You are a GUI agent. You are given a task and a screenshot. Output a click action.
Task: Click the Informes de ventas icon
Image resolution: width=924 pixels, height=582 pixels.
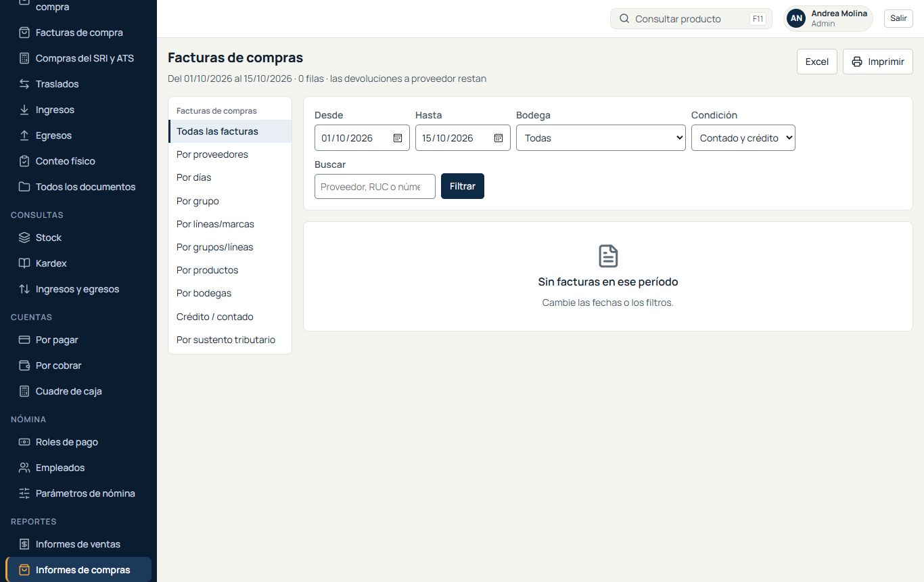point(24,544)
